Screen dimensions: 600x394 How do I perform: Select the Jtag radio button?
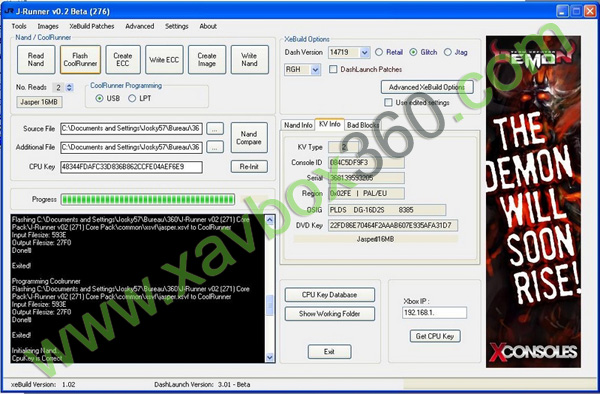[x=448, y=52]
